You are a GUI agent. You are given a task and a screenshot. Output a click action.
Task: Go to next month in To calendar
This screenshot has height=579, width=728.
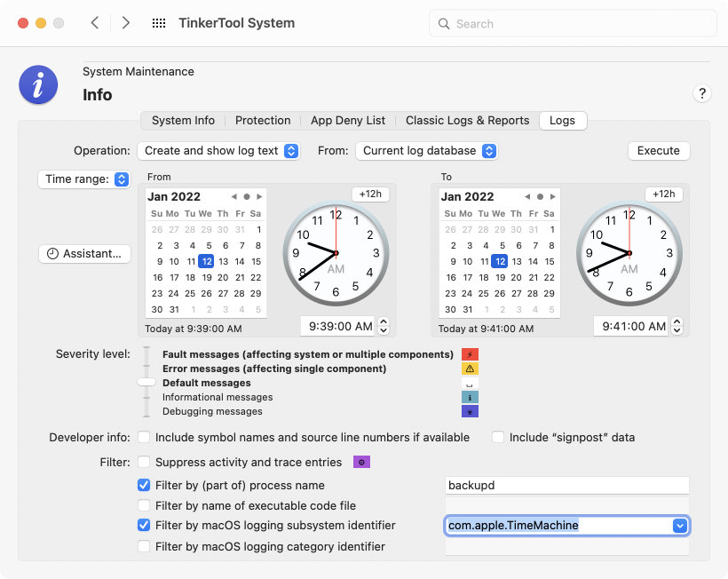tap(553, 197)
